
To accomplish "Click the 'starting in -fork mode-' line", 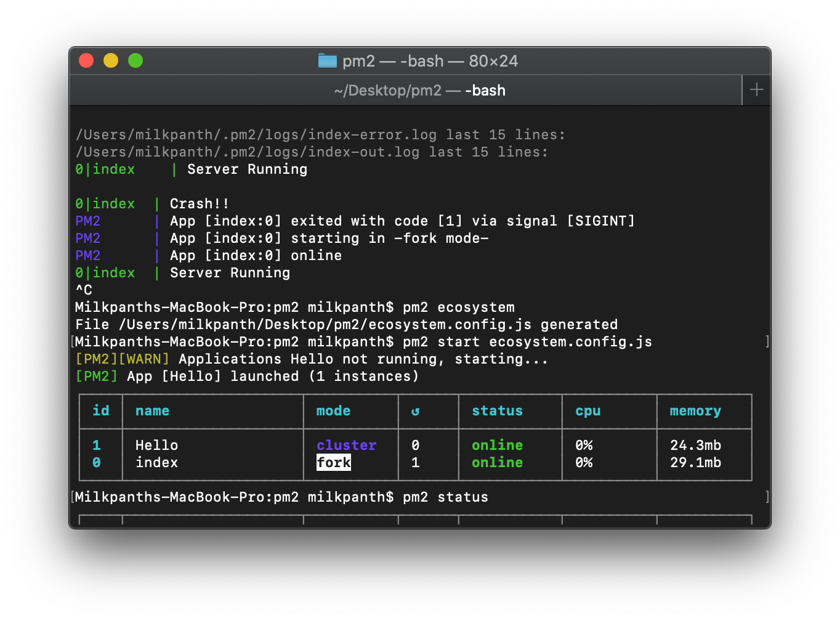I will [x=282, y=238].
